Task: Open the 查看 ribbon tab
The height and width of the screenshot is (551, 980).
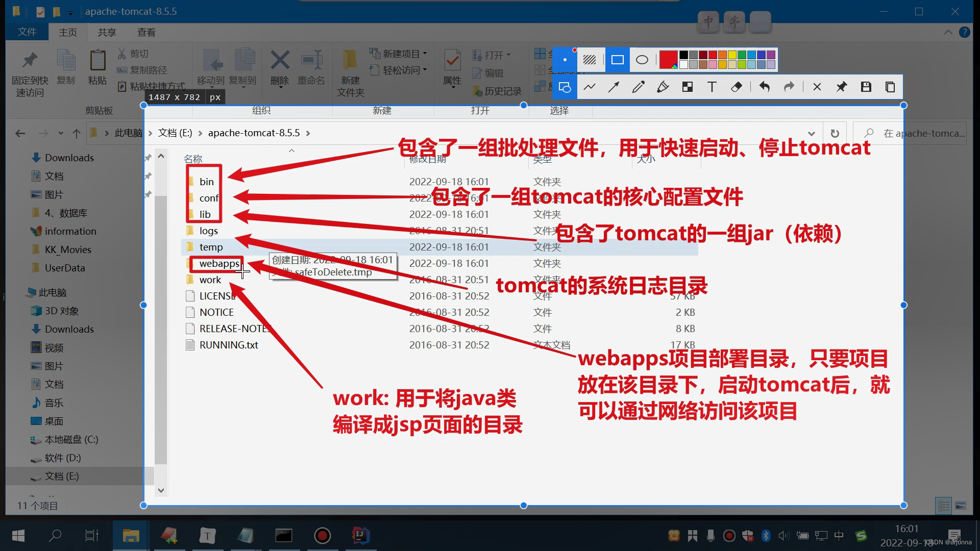Action: pyautogui.click(x=146, y=32)
